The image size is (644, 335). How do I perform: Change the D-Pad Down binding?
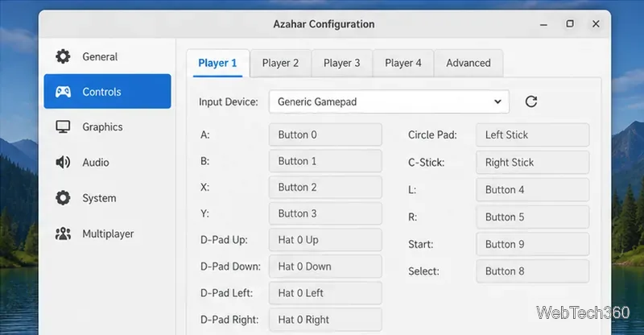325,267
